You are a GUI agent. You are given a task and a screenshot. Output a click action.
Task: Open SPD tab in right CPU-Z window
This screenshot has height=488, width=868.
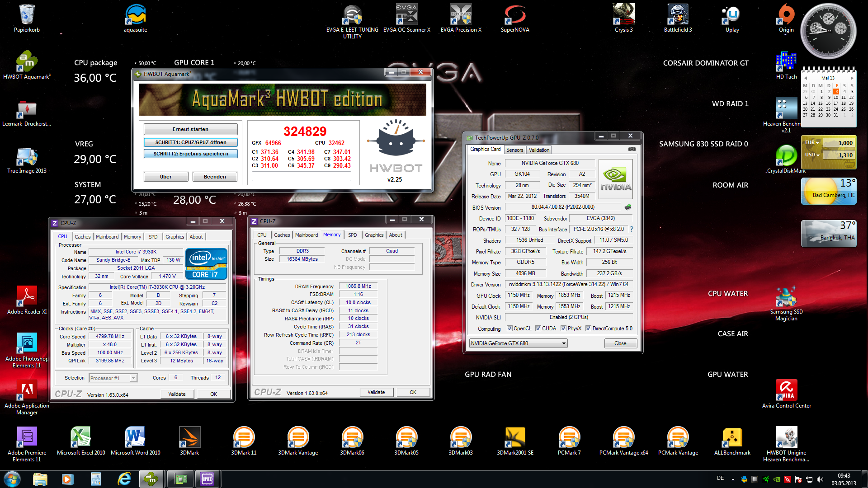(353, 235)
